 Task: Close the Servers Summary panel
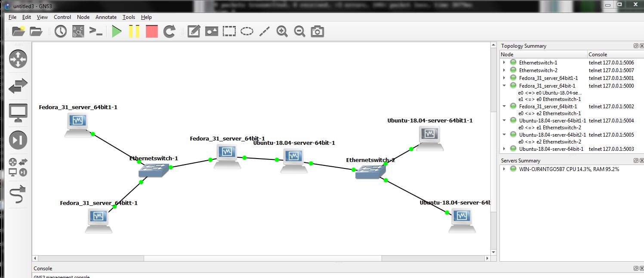(x=642, y=161)
